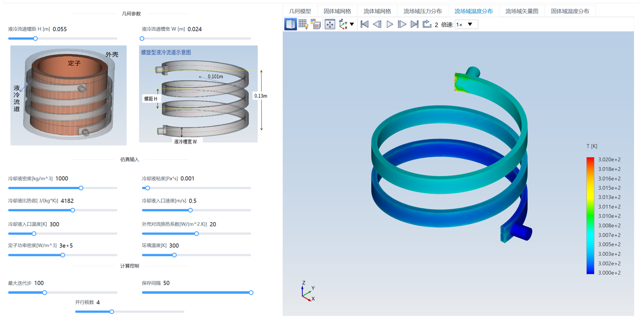This screenshot has height=318, width=644.
Task: Open the 固体域温度分布 tab
Action: coord(570,11)
